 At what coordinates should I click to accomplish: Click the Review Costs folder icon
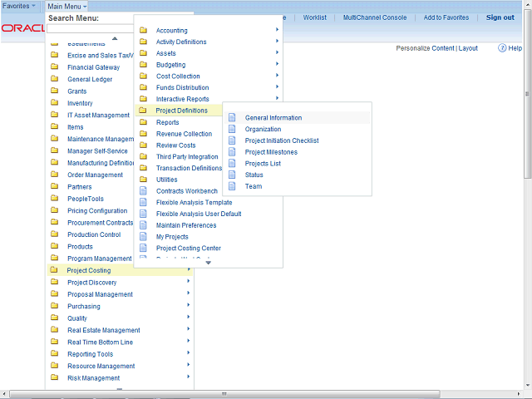pos(144,145)
